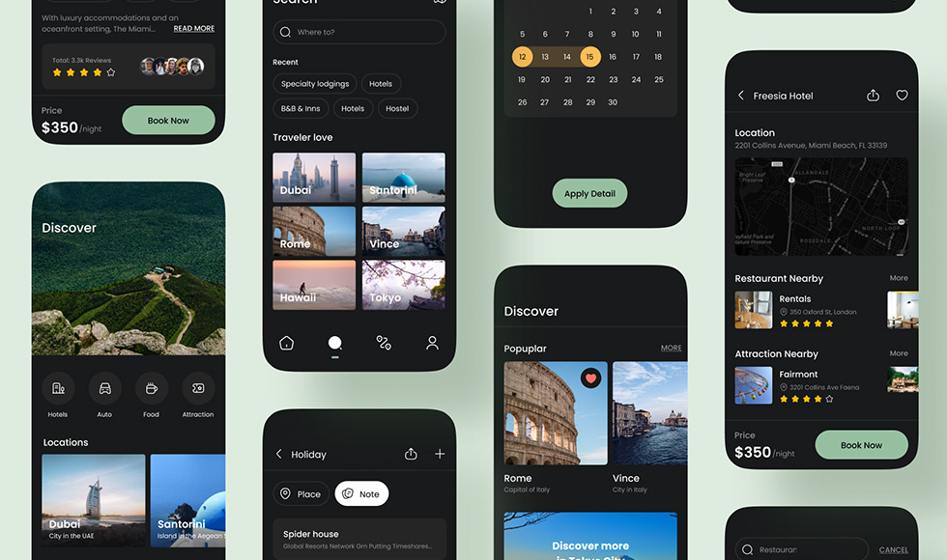Image resolution: width=947 pixels, height=560 pixels.
Task: Share the Holiday list
Action: pyautogui.click(x=411, y=454)
